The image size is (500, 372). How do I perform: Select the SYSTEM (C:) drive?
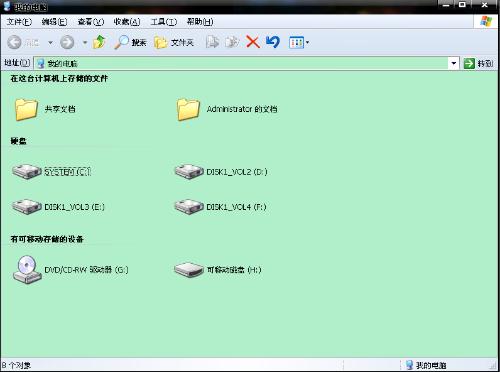[51, 171]
